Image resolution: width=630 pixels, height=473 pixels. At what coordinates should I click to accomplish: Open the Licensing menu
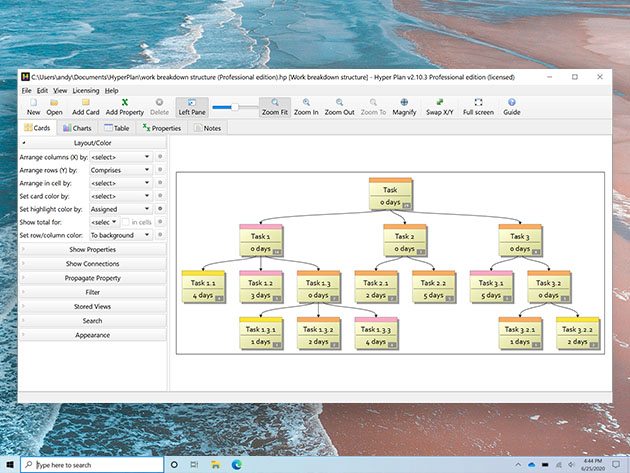pyautogui.click(x=86, y=90)
